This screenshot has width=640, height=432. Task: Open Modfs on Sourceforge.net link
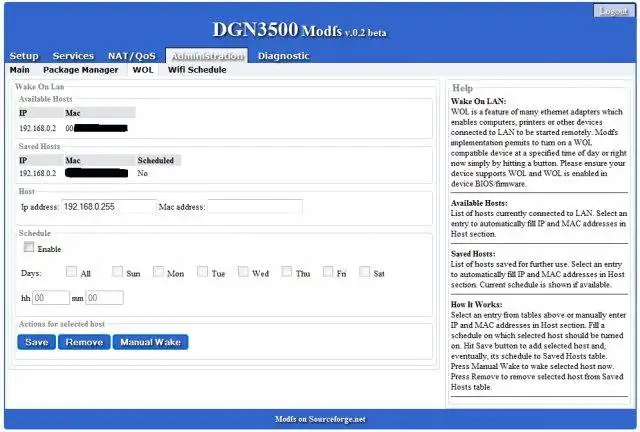[x=320, y=419]
